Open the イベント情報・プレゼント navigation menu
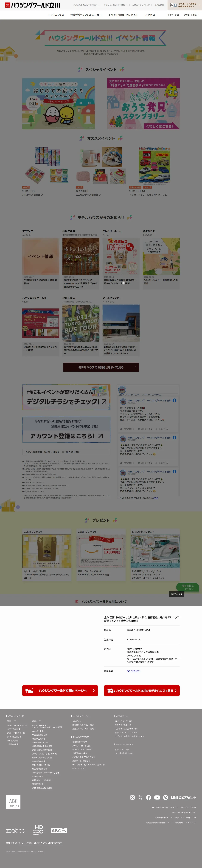Image resolution: width=202 pixels, height=868 pixels. (x=123, y=15)
